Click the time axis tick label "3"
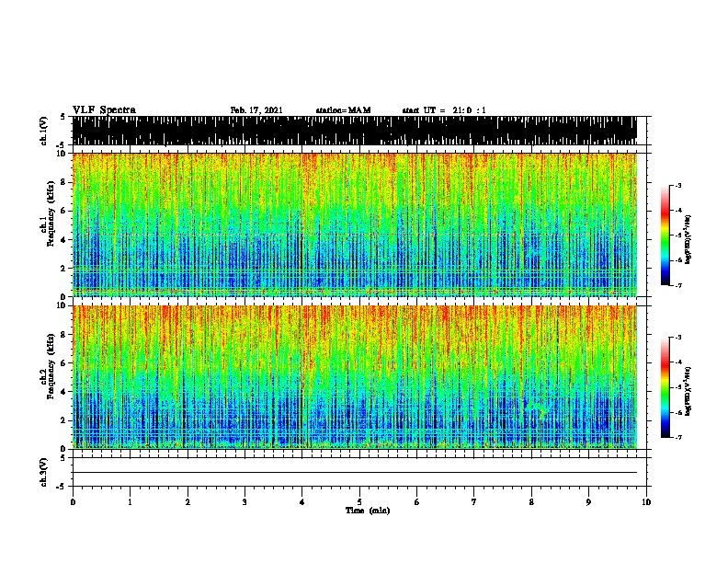Image resolution: width=728 pixels, height=563 pixels. point(245,501)
